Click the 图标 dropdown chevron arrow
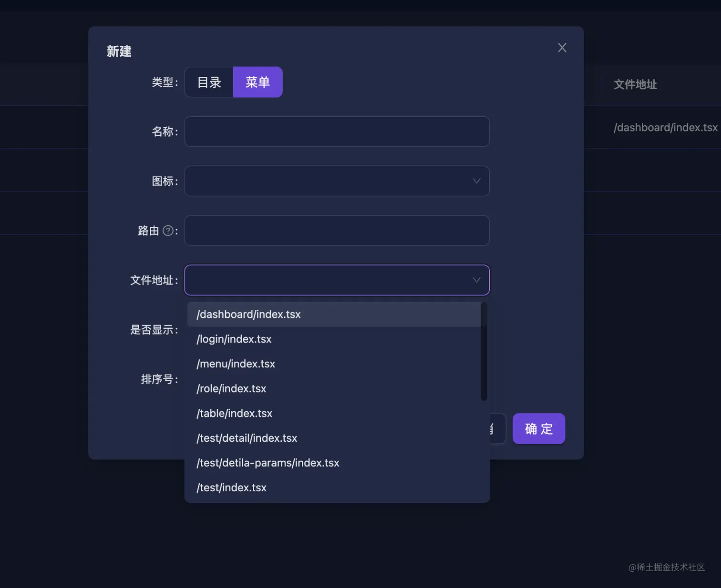 476,181
